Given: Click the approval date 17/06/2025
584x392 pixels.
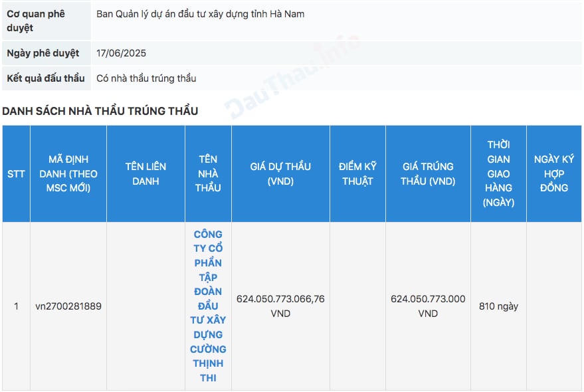Looking at the screenshot, I should point(121,53).
